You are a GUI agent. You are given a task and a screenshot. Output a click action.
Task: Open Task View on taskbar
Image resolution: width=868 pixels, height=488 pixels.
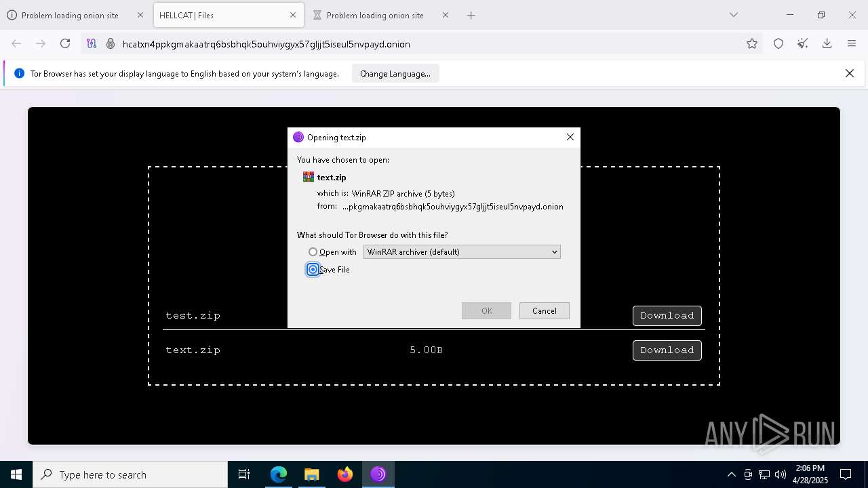(244, 474)
